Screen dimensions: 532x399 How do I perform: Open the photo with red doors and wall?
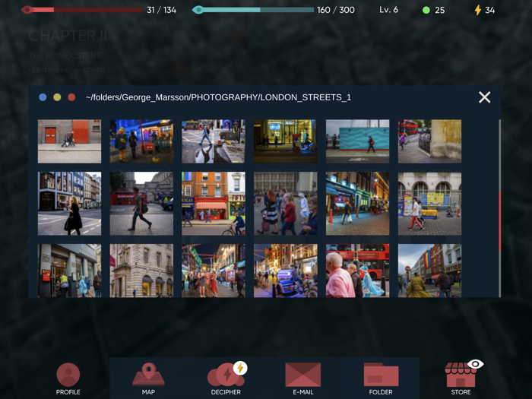point(69,141)
